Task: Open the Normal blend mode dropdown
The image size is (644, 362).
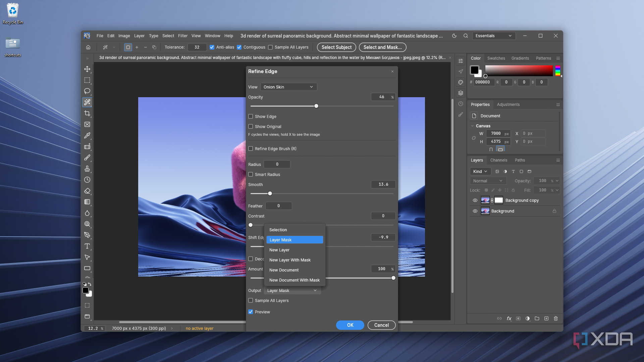Action: [x=488, y=181]
